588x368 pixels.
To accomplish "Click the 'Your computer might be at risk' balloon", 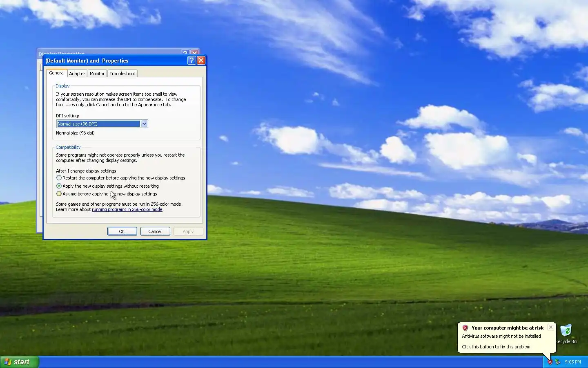I will (x=507, y=337).
